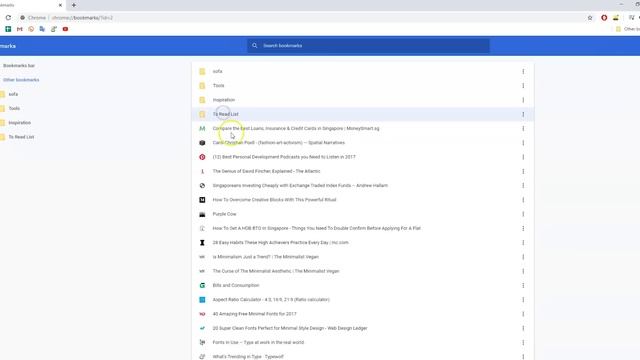Open more actions for Aspect Ratio Calculator
The height and width of the screenshot is (360, 640).
[523, 300]
